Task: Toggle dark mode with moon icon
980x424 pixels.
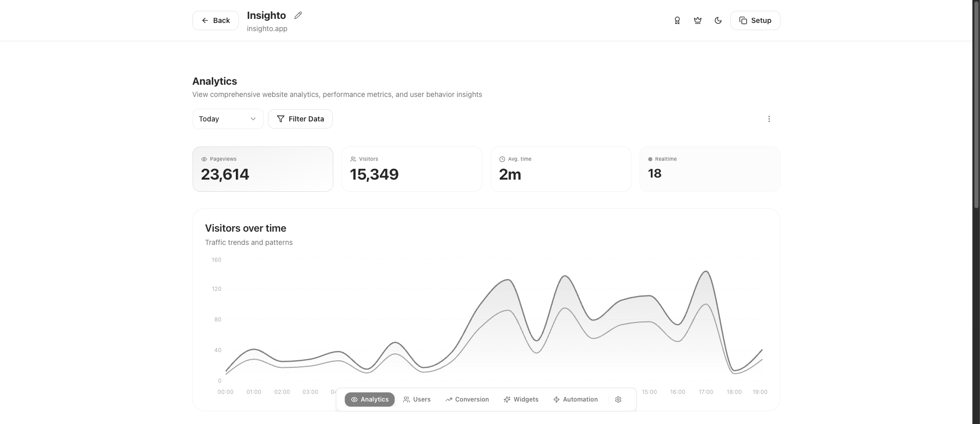Action: (718, 20)
